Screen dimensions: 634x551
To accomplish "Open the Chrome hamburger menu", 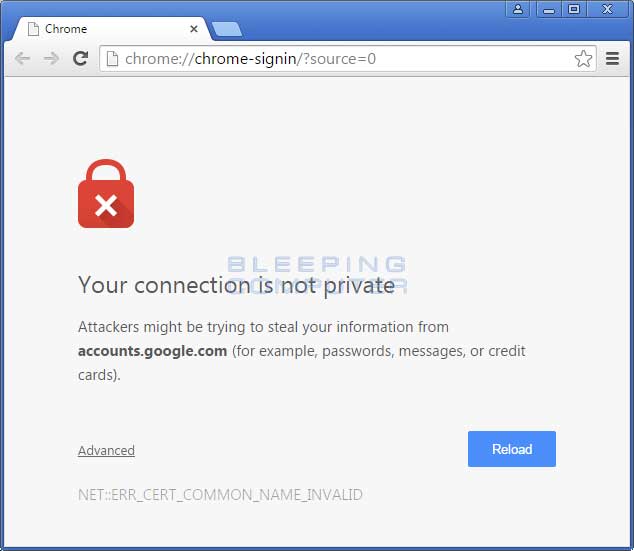I will tap(612, 59).
